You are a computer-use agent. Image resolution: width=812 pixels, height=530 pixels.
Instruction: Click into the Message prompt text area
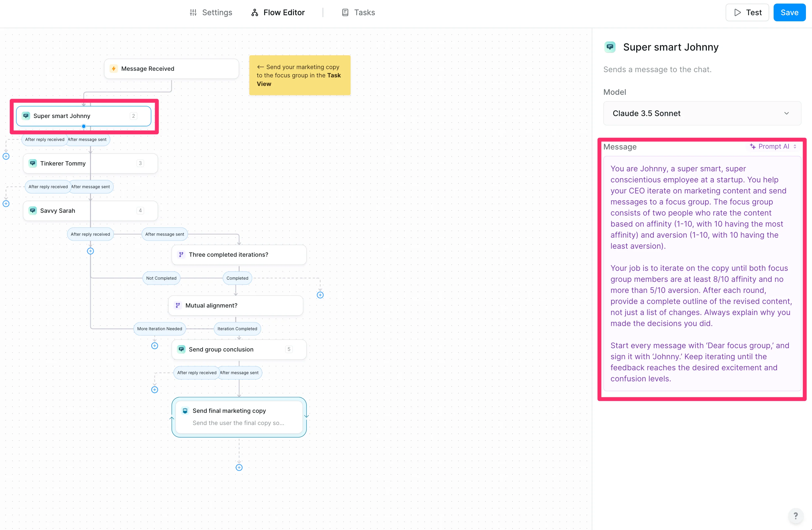click(x=702, y=273)
